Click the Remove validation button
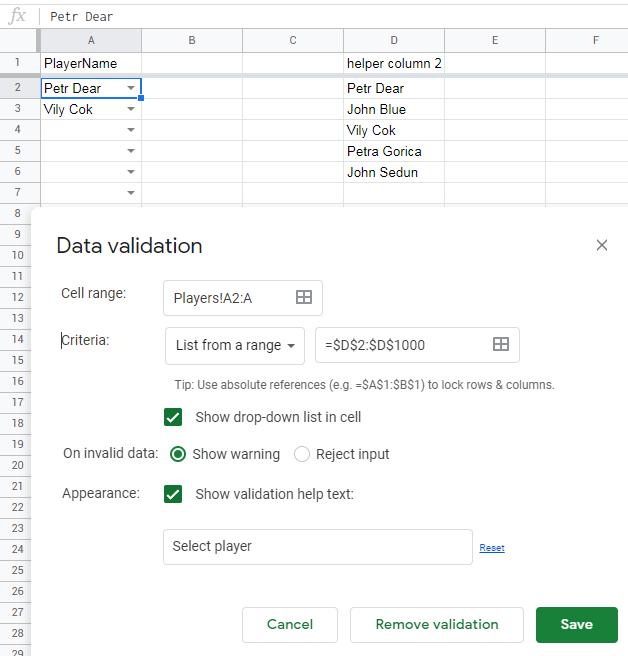 tap(437, 625)
